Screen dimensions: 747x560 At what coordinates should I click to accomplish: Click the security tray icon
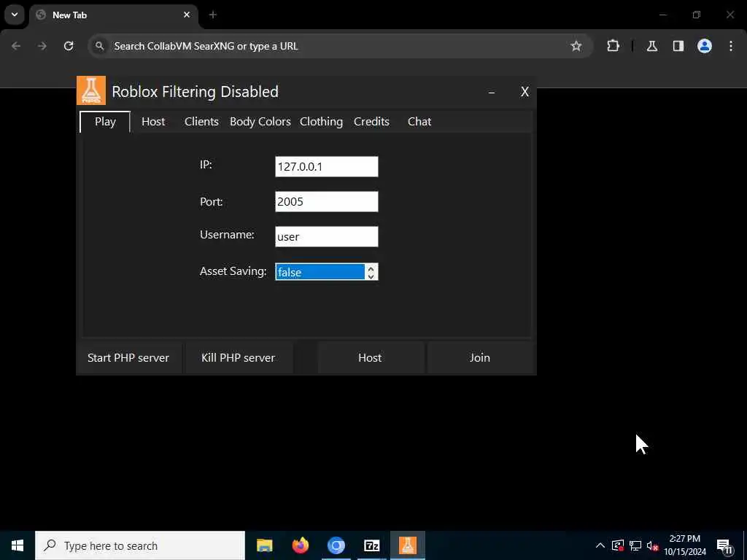[618, 545]
